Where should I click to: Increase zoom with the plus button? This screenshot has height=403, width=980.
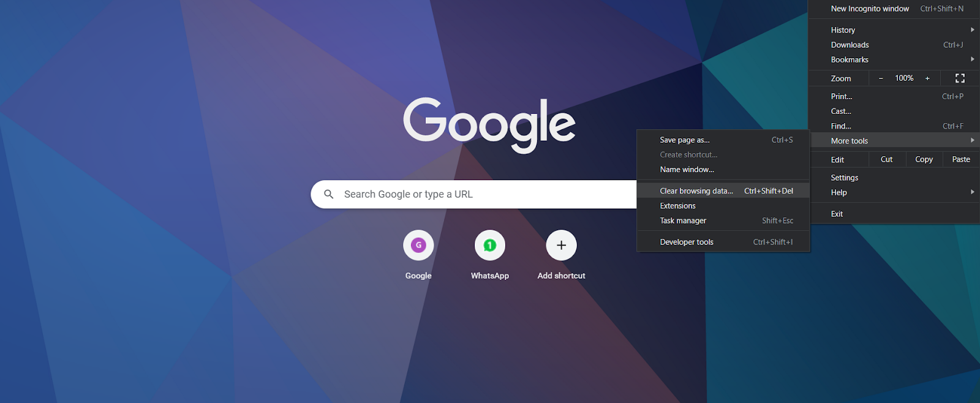(927, 78)
